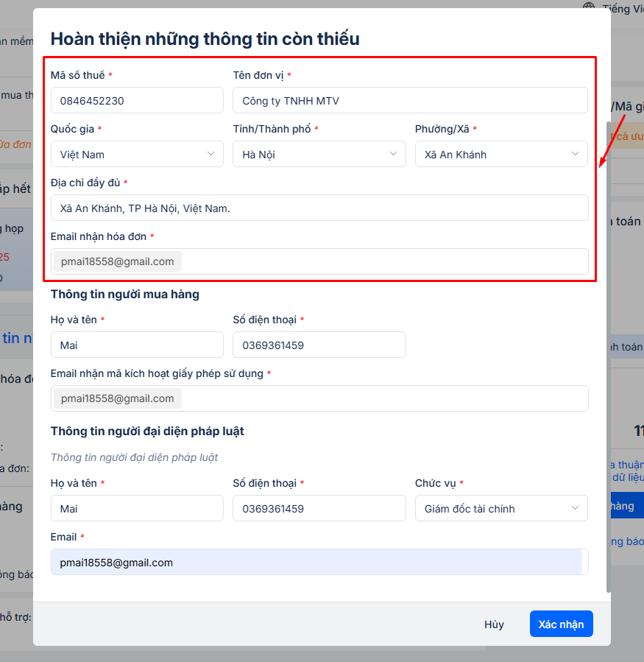Click the Địa chỉ đầy đủ field
This screenshot has height=662, width=644.
(x=319, y=208)
